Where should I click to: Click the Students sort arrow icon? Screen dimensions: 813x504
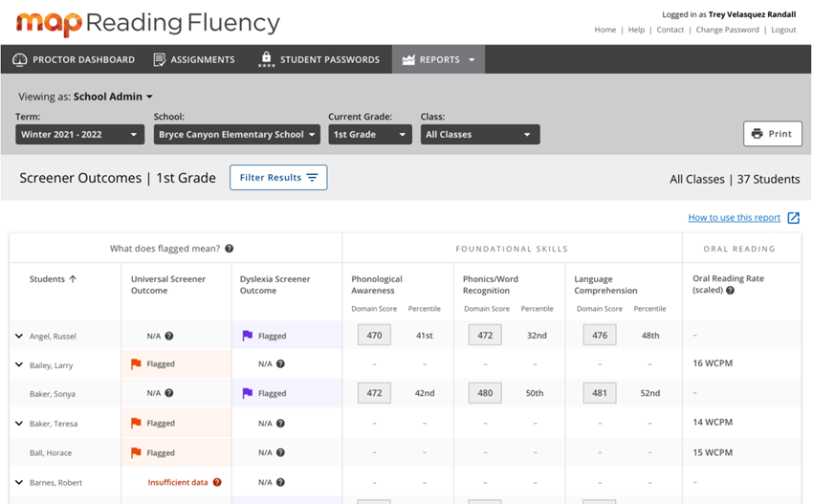tap(73, 279)
